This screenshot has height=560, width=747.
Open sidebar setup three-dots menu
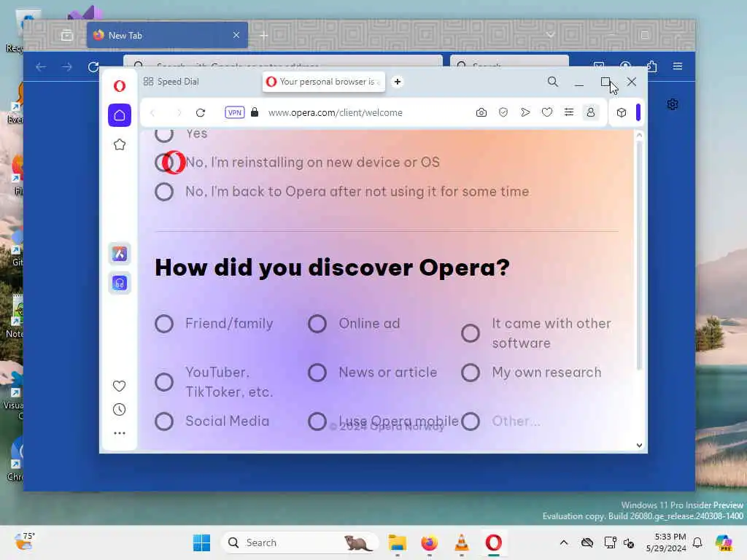(x=119, y=433)
